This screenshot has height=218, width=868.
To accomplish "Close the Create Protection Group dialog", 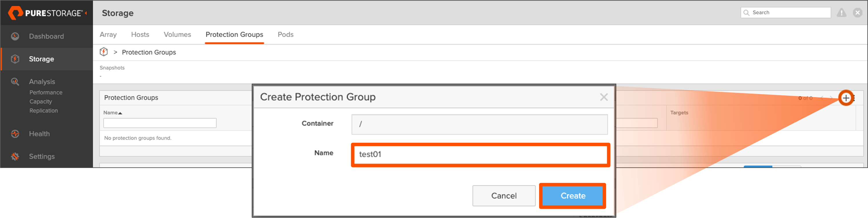I will (x=604, y=97).
